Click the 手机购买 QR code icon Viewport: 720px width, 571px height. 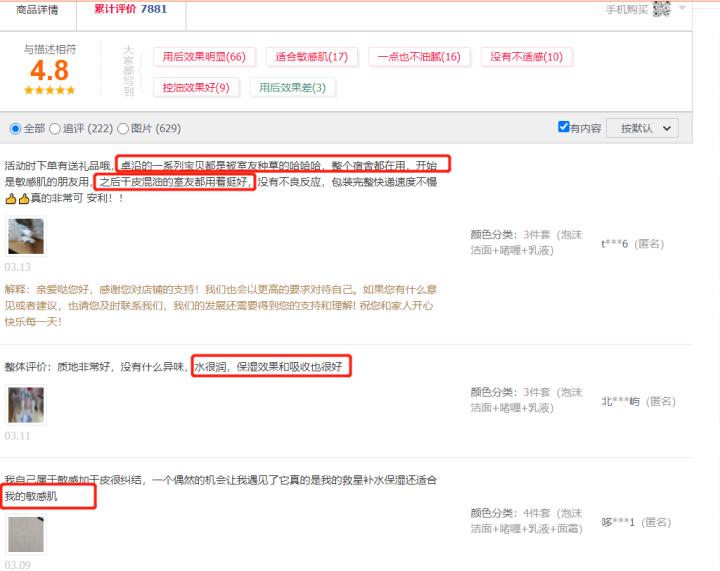click(x=661, y=8)
